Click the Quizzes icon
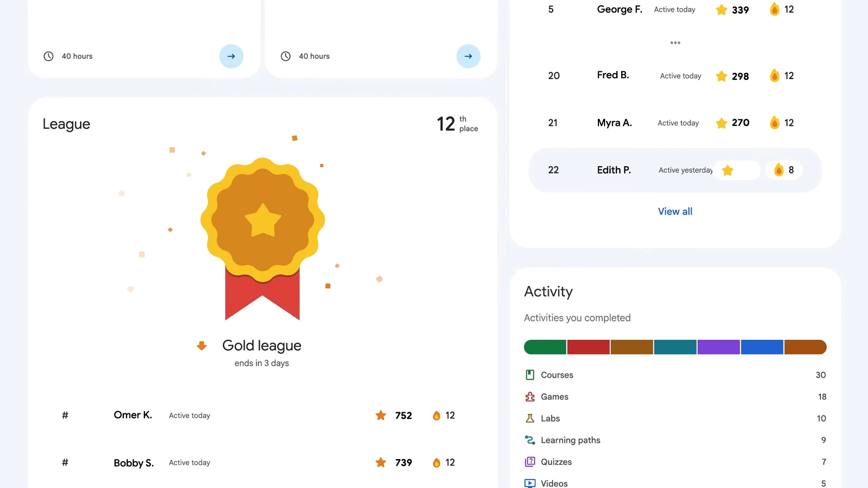 (529, 461)
